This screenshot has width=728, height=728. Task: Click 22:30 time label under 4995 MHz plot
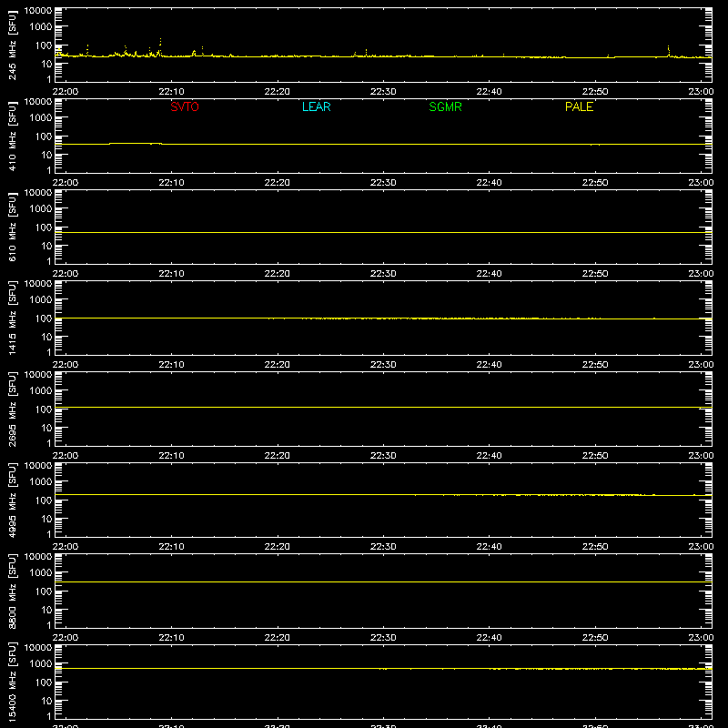[383, 547]
